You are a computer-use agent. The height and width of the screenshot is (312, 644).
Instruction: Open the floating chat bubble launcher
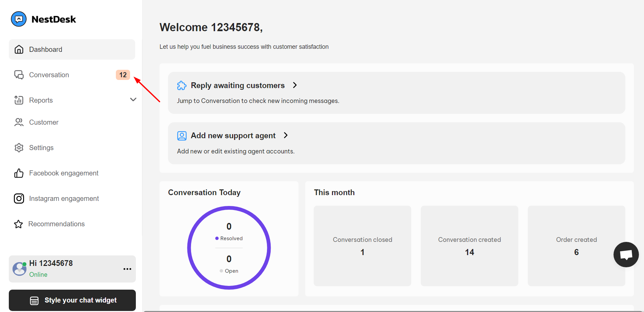pyautogui.click(x=626, y=254)
